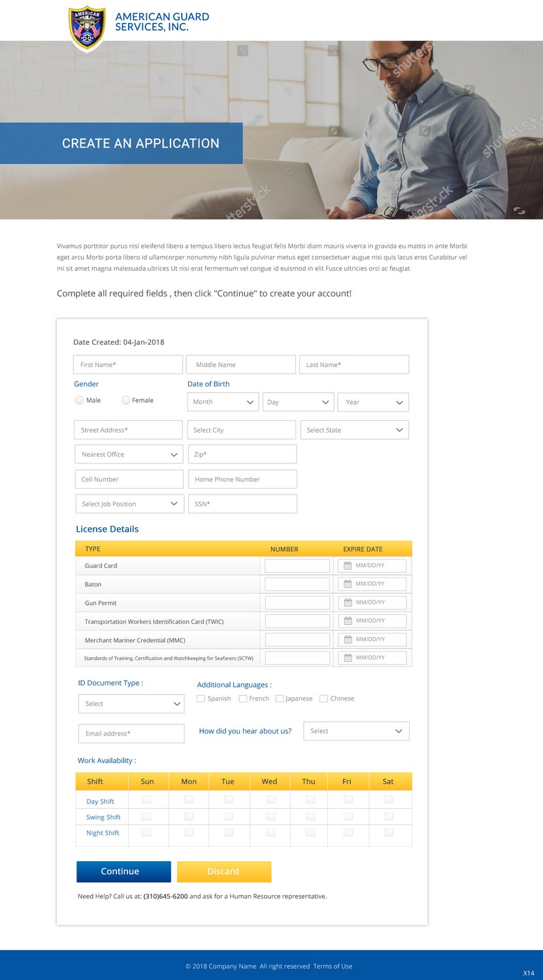Screen dimensions: 543x980
Task: Click the American Guard Services shield logo
Action: [87, 29]
